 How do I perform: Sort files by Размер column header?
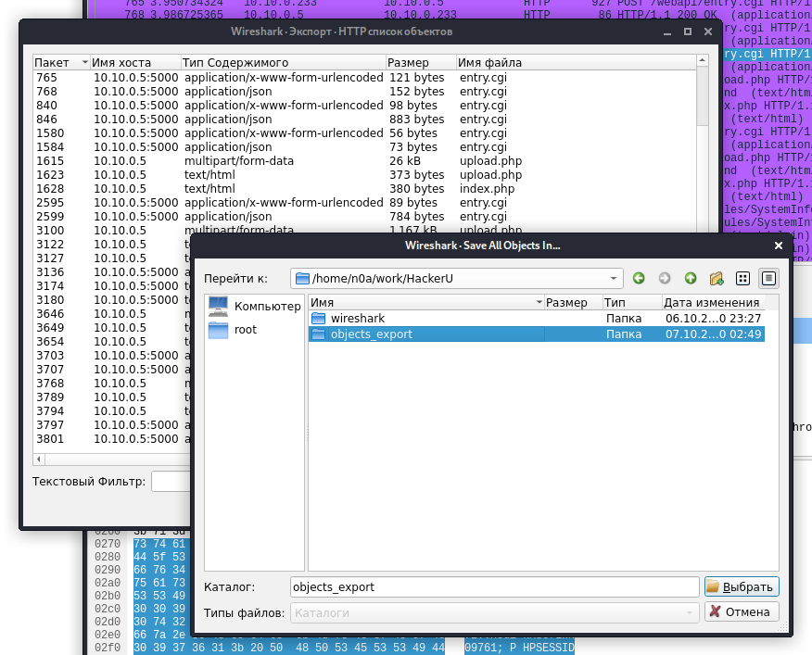573,302
